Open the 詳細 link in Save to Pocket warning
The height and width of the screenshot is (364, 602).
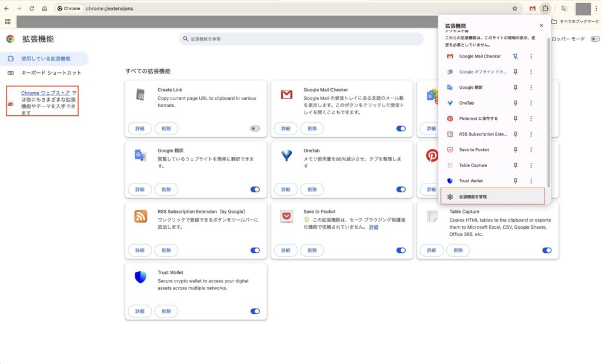click(373, 228)
